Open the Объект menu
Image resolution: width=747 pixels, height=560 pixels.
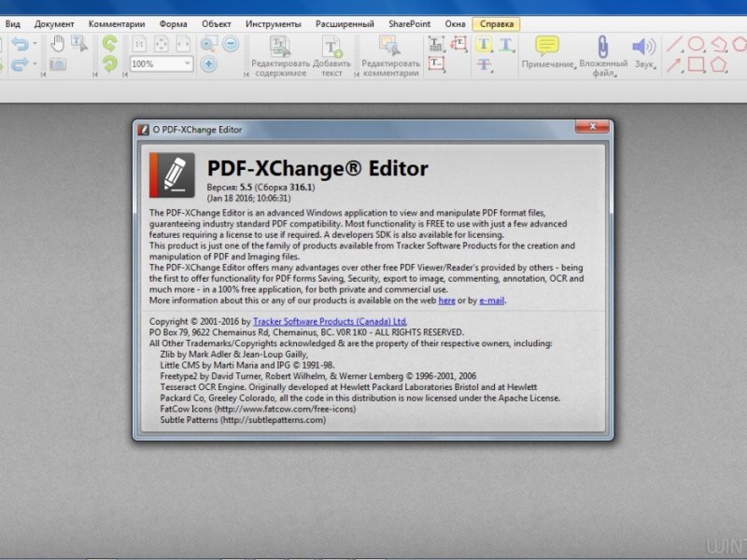click(x=217, y=24)
